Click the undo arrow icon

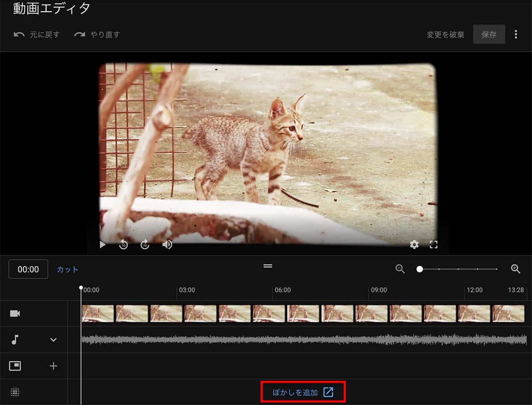pos(19,35)
